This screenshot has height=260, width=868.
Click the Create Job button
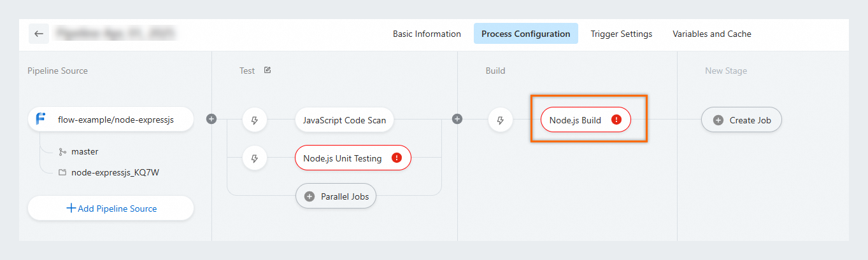[741, 120]
